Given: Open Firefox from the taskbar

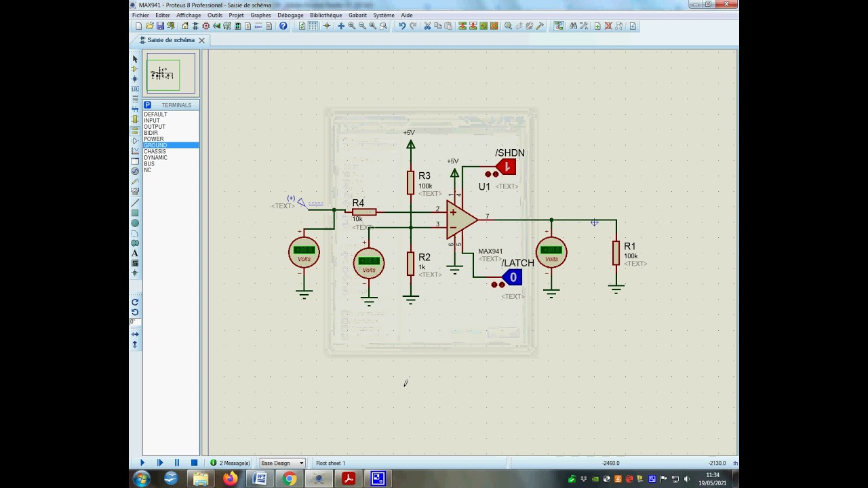Looking at the screenshot, I should (x=231, y=479).
